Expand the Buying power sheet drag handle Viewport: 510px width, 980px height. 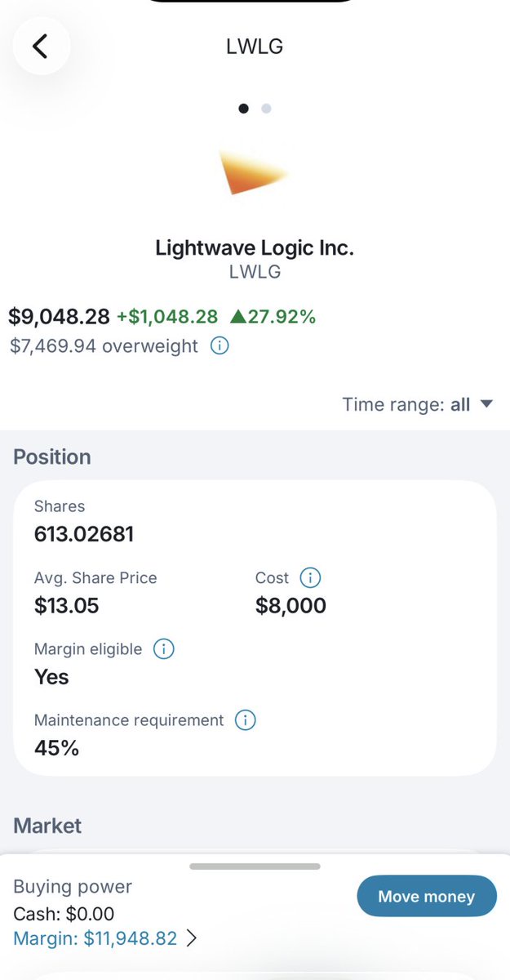tap(255, 866)
